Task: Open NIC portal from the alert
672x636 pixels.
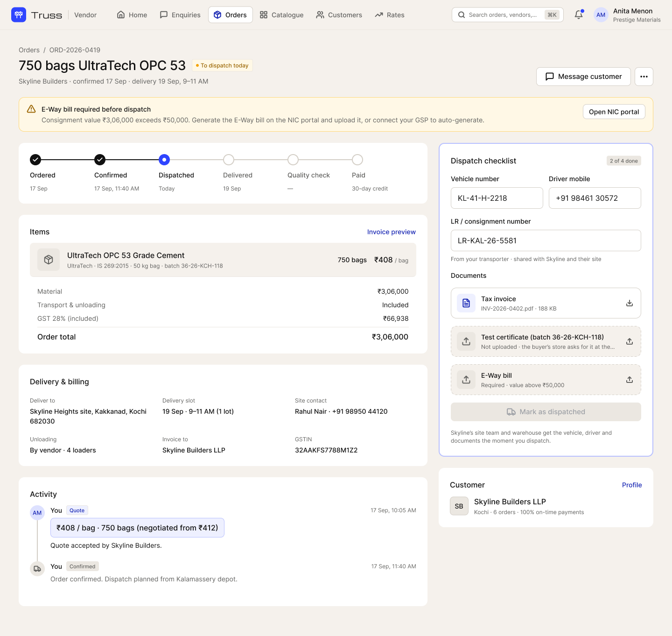Action: [614, 112]
